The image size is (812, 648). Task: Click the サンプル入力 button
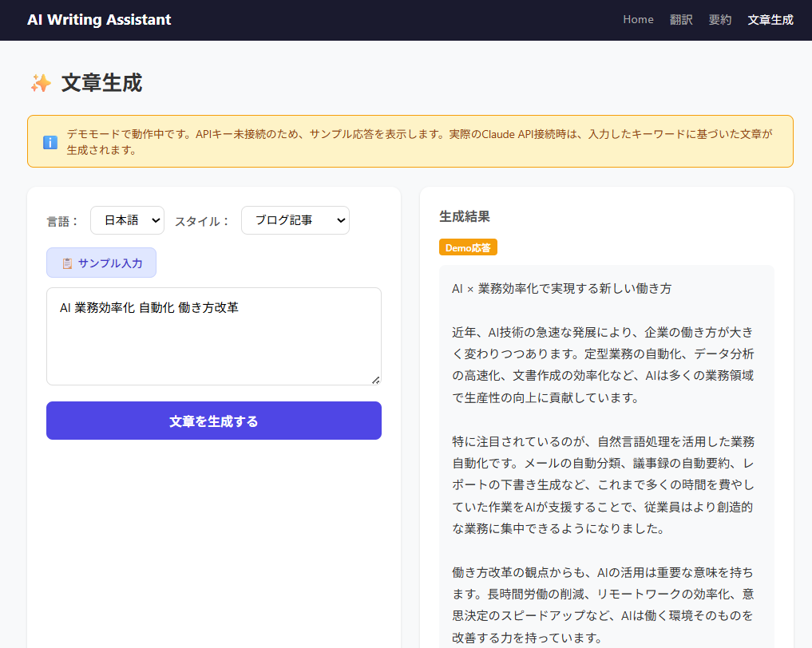coord(101,263)
